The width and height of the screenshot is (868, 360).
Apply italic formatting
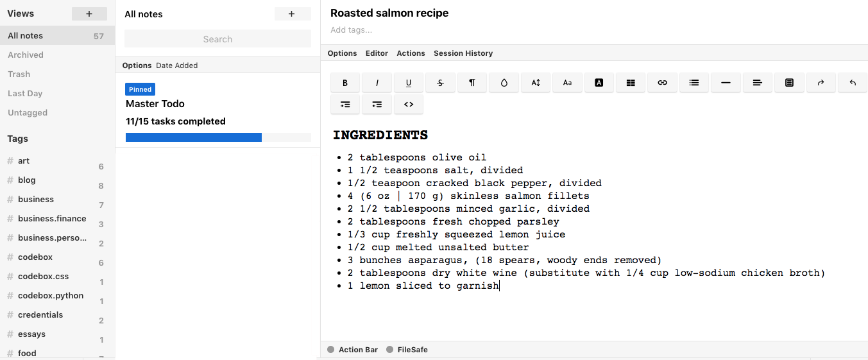(377, 83)
